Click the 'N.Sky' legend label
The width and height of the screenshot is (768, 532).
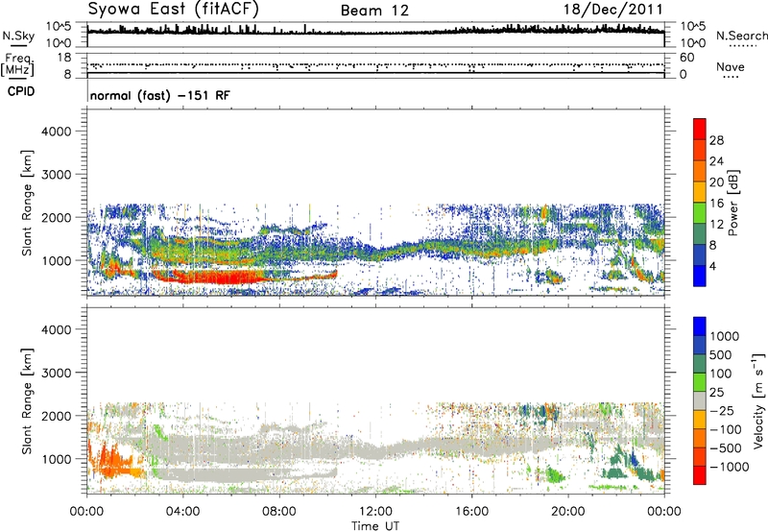click(18, 36)
